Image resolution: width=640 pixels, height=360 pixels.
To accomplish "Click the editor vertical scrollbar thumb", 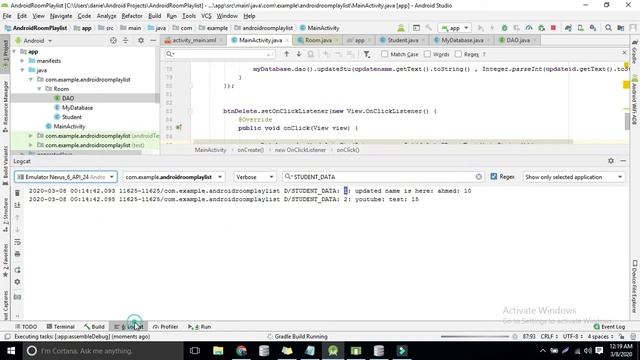I will click(627, 121).
